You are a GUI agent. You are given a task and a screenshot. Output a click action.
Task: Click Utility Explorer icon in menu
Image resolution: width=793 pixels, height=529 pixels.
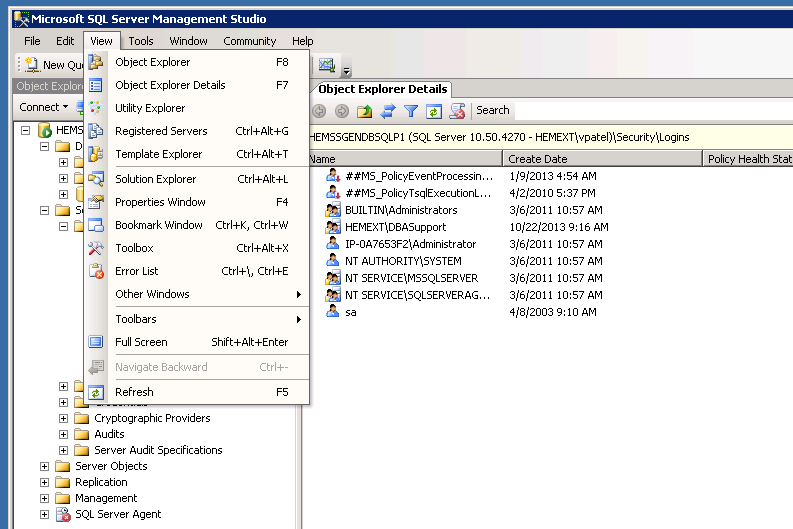pos(96,108)
